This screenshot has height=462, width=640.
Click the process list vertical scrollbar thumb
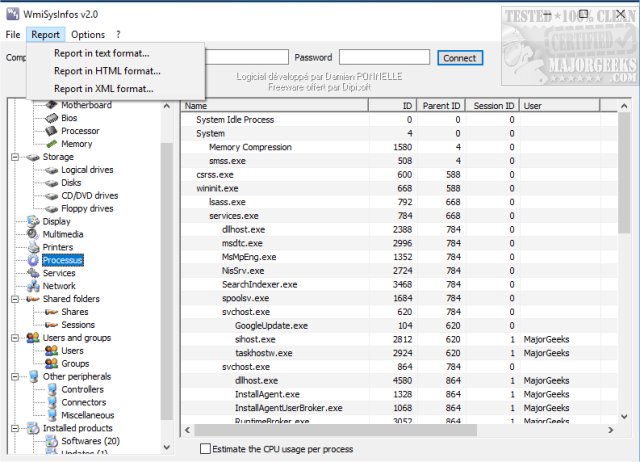(x=624, y=173)
